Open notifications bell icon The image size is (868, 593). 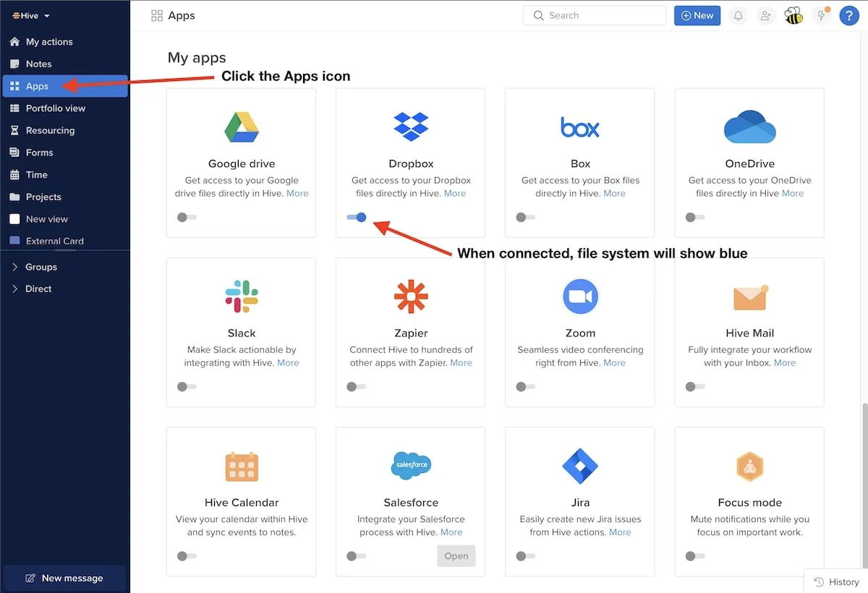coord(738,15)
